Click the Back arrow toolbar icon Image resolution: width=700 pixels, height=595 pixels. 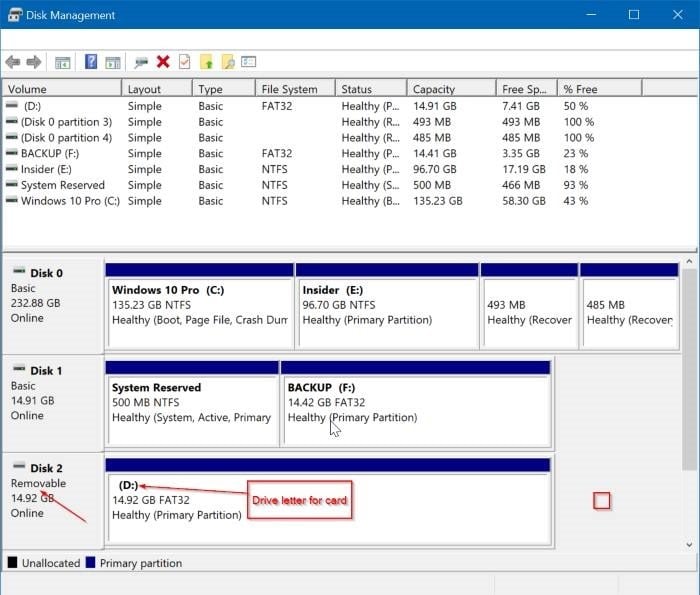click(x=12, y=62)
